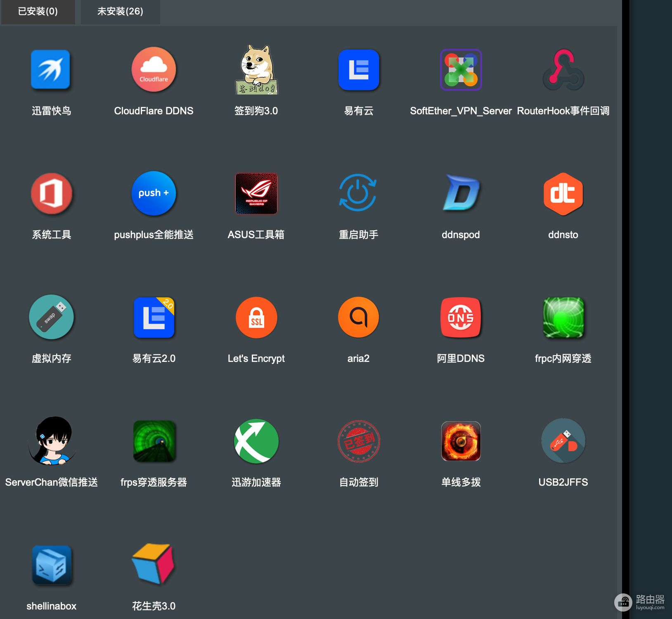Click the 花生壳3.0 label
This screenshot has height=619, width=672.
(x=154, y=606)
